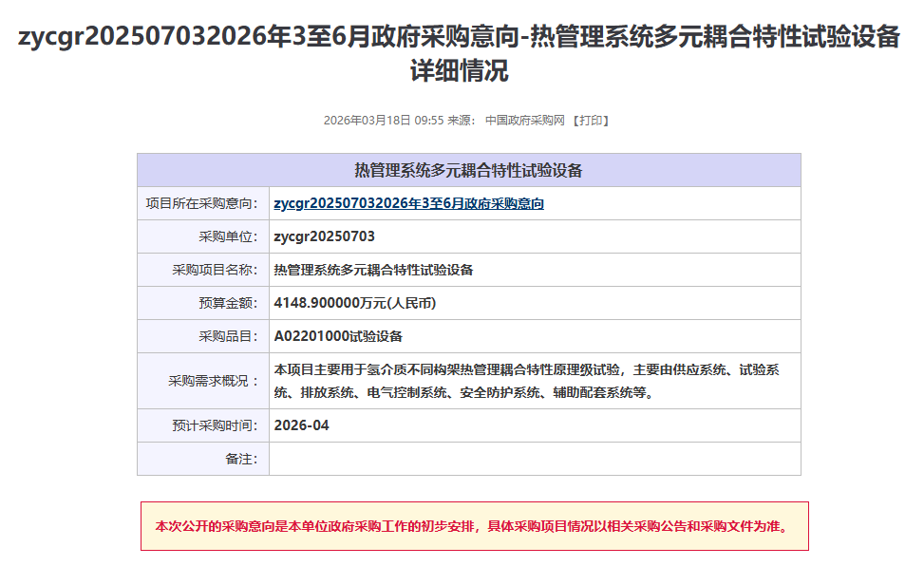
Task: Open the zycgr202507032026年3至6月政府采购意向 link
Action: pos(408,204)
